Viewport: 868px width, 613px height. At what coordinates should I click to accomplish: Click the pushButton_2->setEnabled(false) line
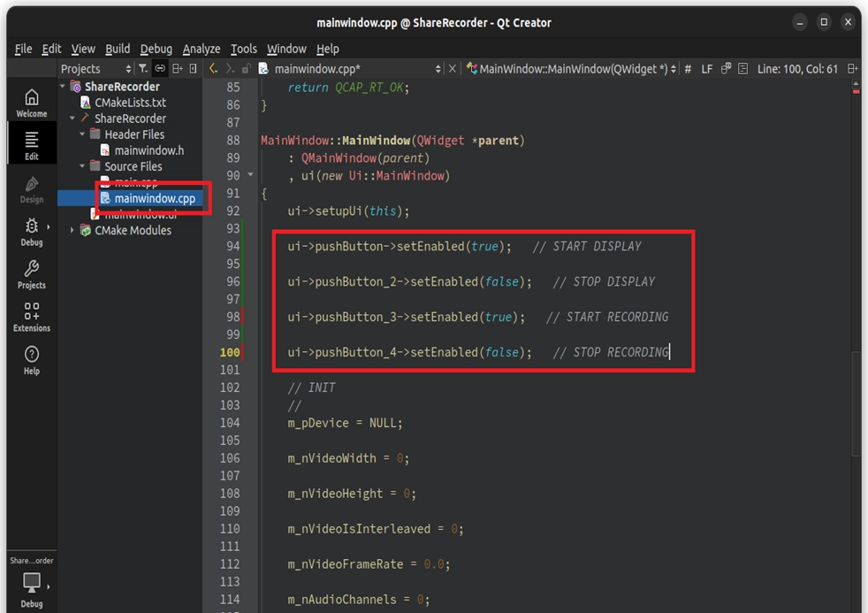(409, 281)
